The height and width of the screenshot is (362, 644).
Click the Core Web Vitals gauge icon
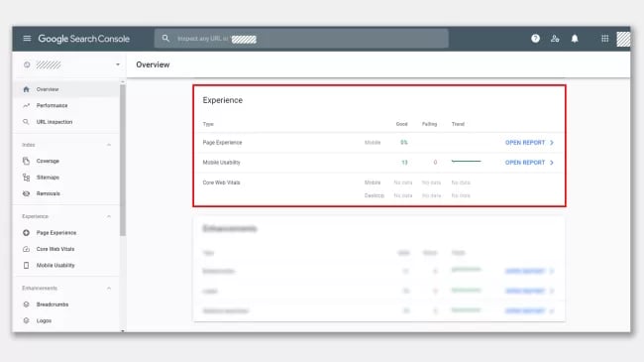27,249
